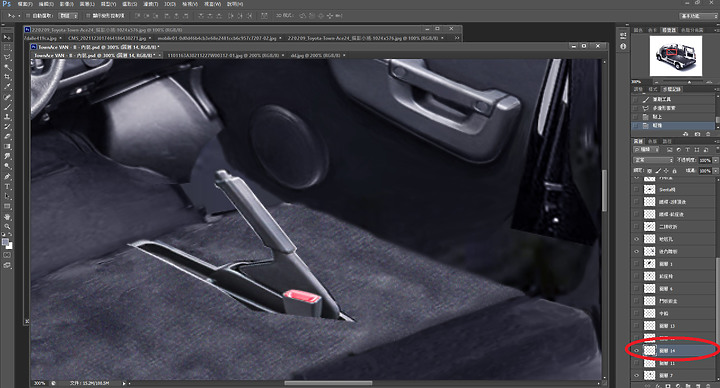The width and height of the screenshot is (720, 388).
Task: Select the Type tool
Action: tap(7, 186)
